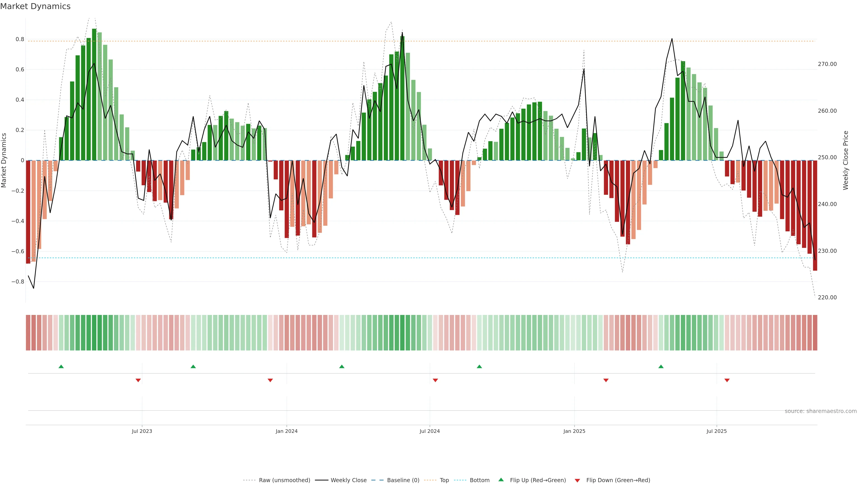Toggle the Baseline (0) legend entry

click(x=403, y=480)
